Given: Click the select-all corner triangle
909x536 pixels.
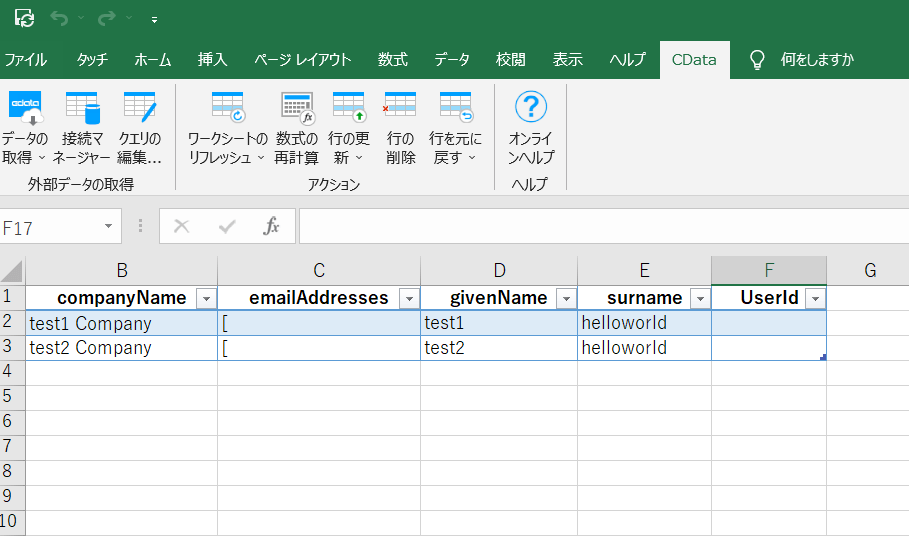Looking at the screenshot, I should pyautogui.click(x=12, y=271).
